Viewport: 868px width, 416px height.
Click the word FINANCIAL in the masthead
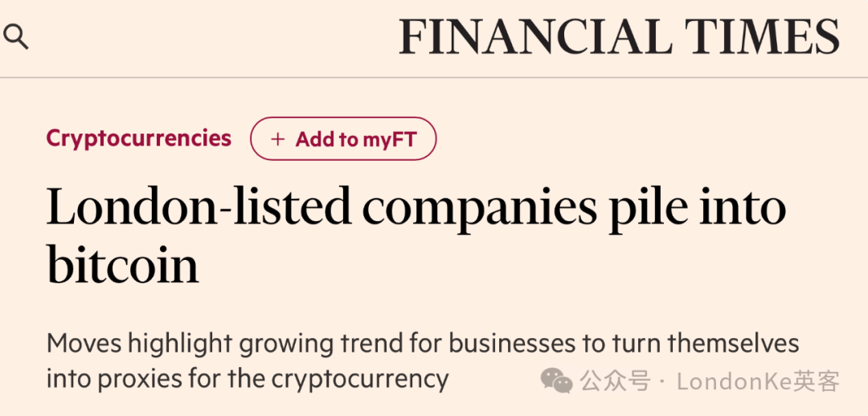535,36
